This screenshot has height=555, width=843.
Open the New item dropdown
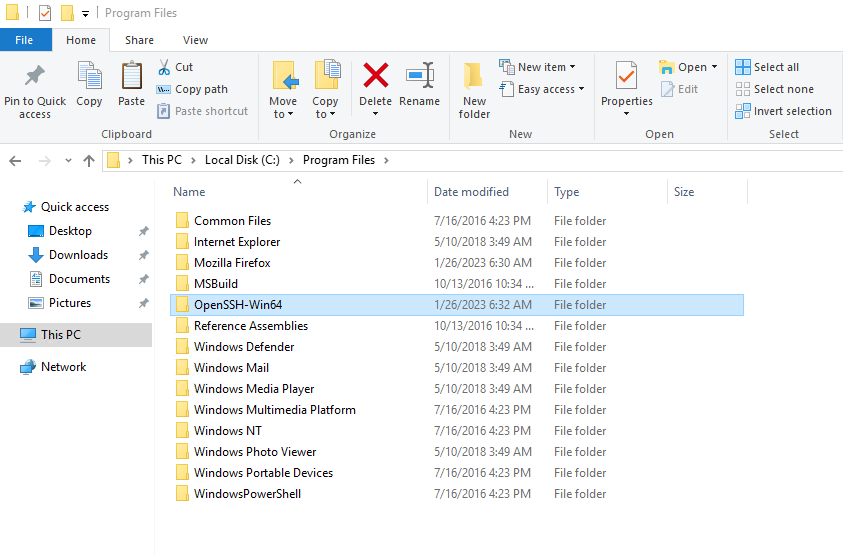572,67
